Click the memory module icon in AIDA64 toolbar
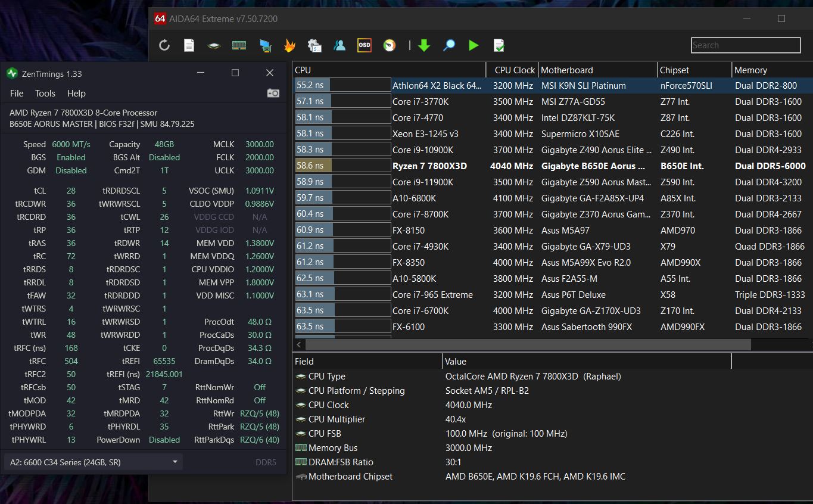 pyautogui.click(x=239, y=45)
